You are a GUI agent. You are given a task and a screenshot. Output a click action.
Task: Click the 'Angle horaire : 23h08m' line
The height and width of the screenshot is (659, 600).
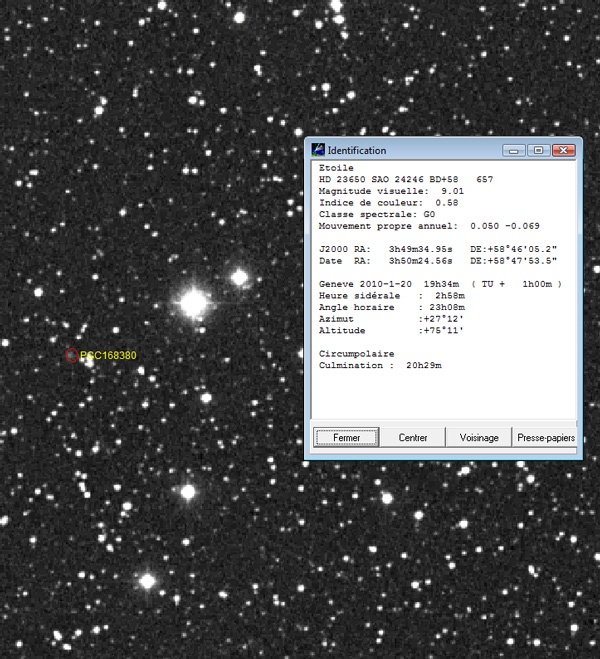(x=392, y=307)
